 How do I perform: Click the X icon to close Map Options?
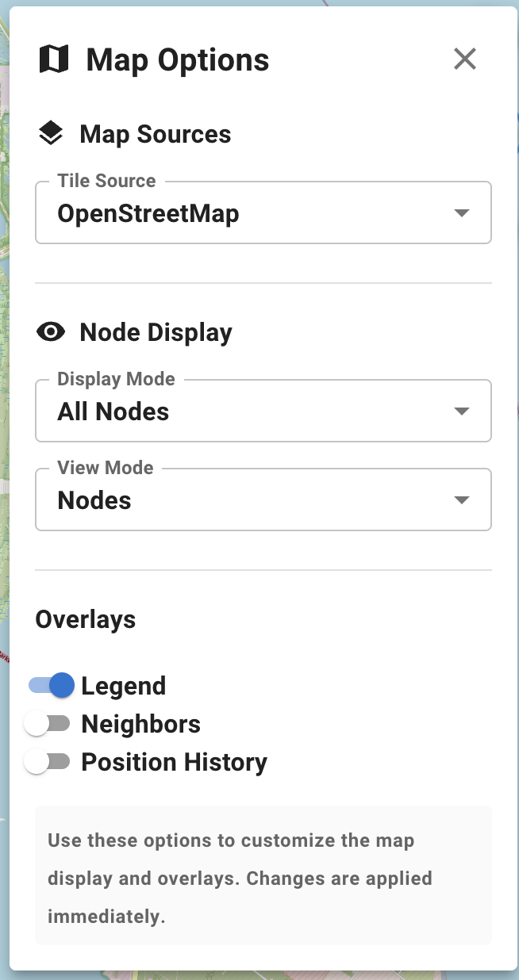tap(464, 59)
